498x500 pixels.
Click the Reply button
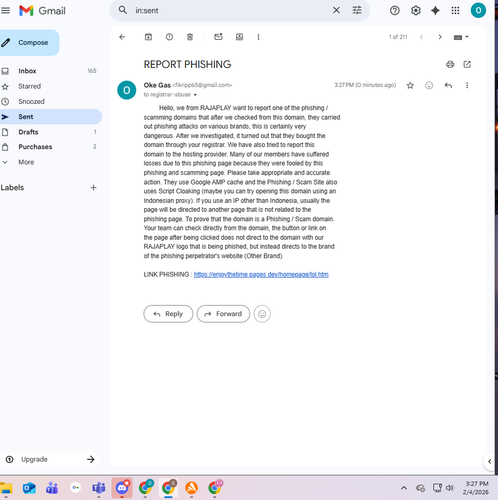168,314
